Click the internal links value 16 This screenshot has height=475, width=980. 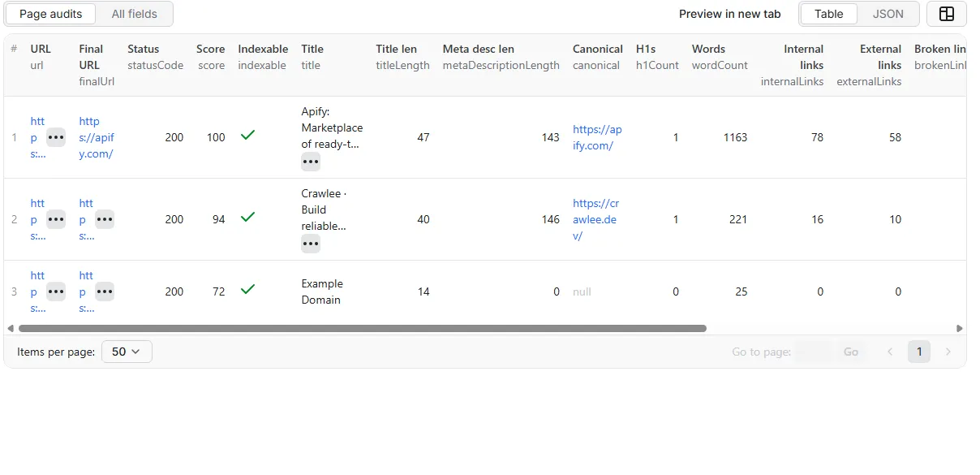817,219
